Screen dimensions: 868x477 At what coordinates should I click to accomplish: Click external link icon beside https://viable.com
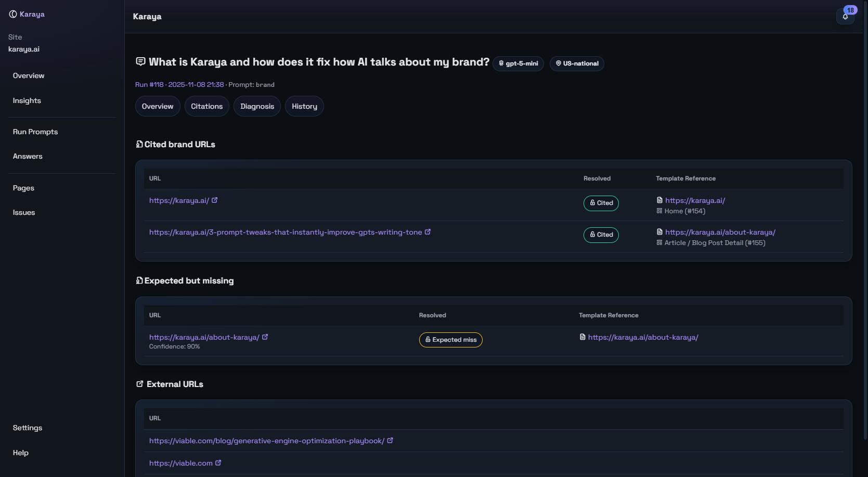218,463
